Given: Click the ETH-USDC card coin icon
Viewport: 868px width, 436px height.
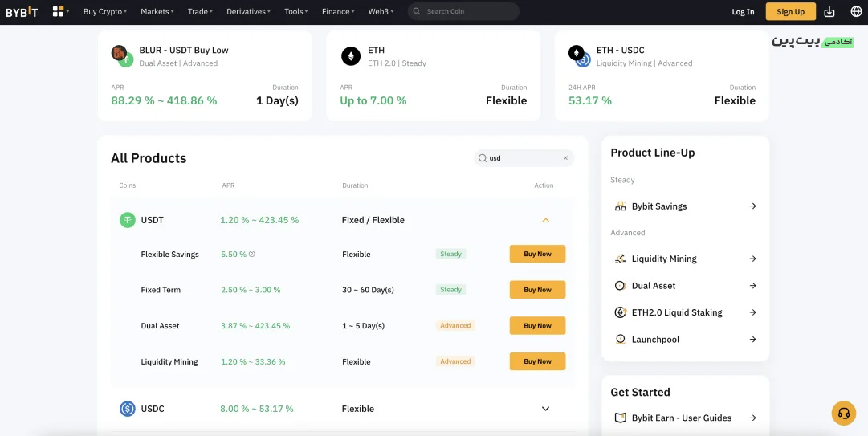Looking at the screenshot, I should coord(580,56).
